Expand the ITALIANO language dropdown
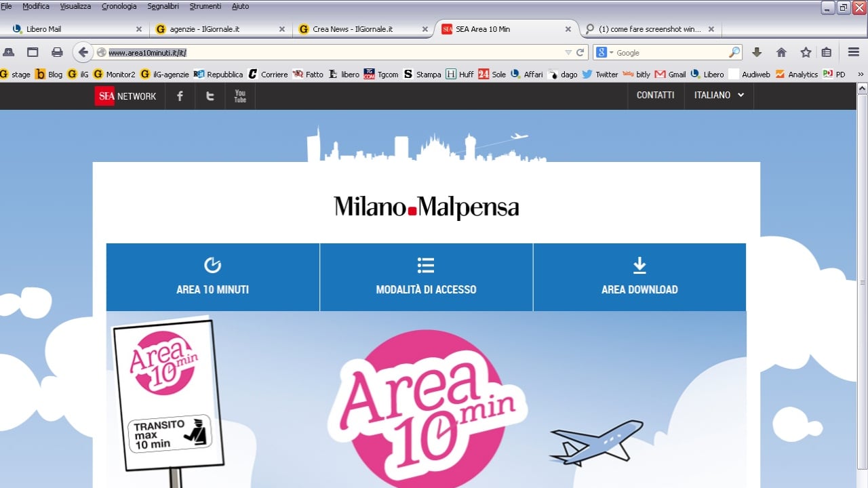 (x=719, y=96)
